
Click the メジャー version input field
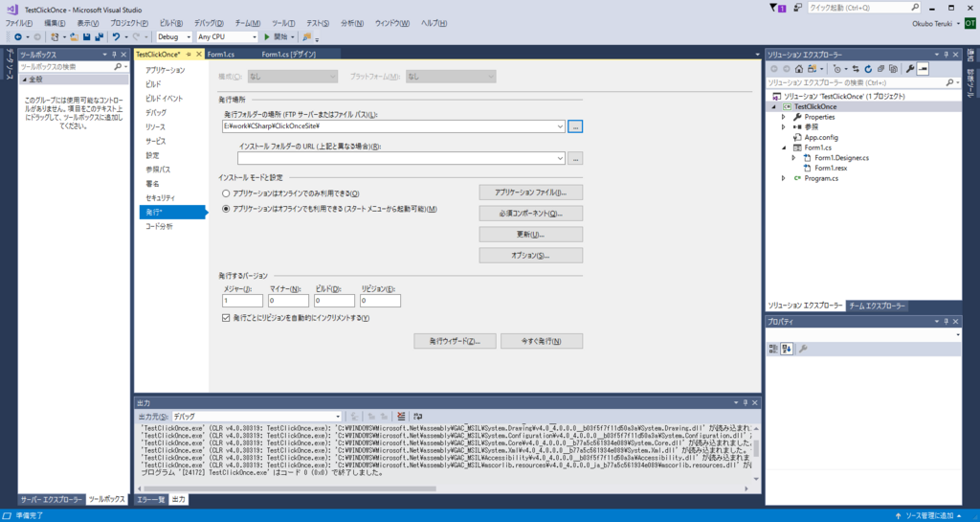point(242,301)
